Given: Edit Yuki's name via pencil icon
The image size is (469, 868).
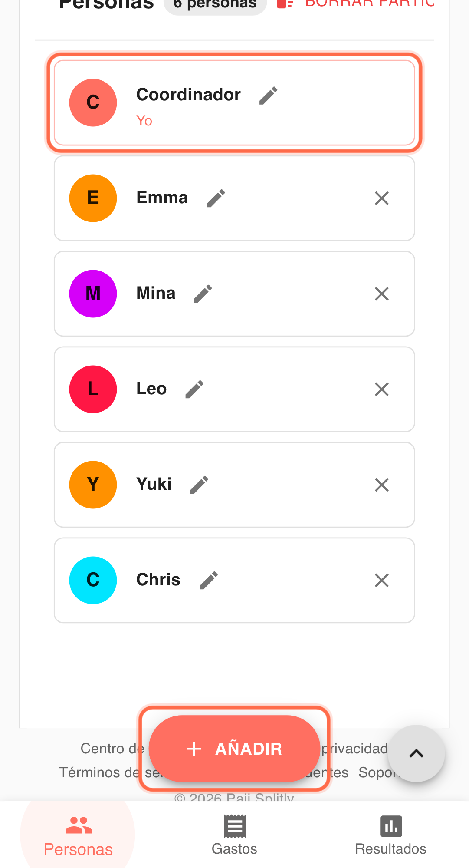Looking at the screenshot, I should tap(199, 485).
